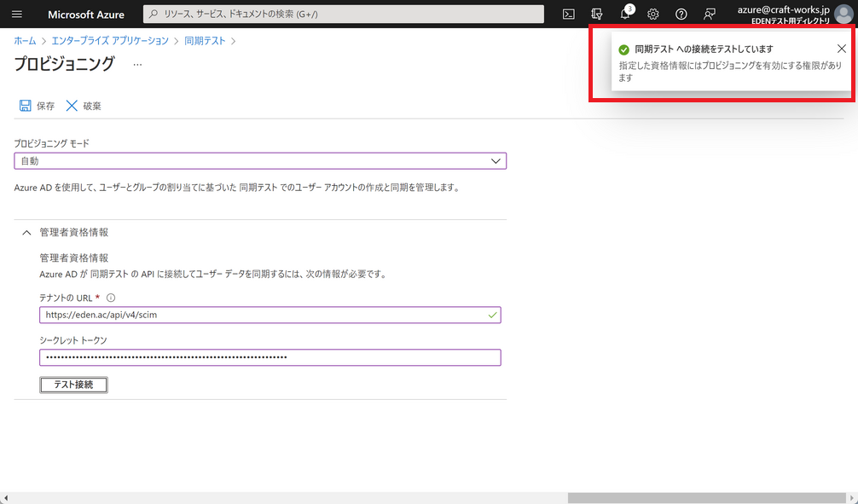Go to エンタープライズ アプリケーション breadcrumb

click(110, 41)
